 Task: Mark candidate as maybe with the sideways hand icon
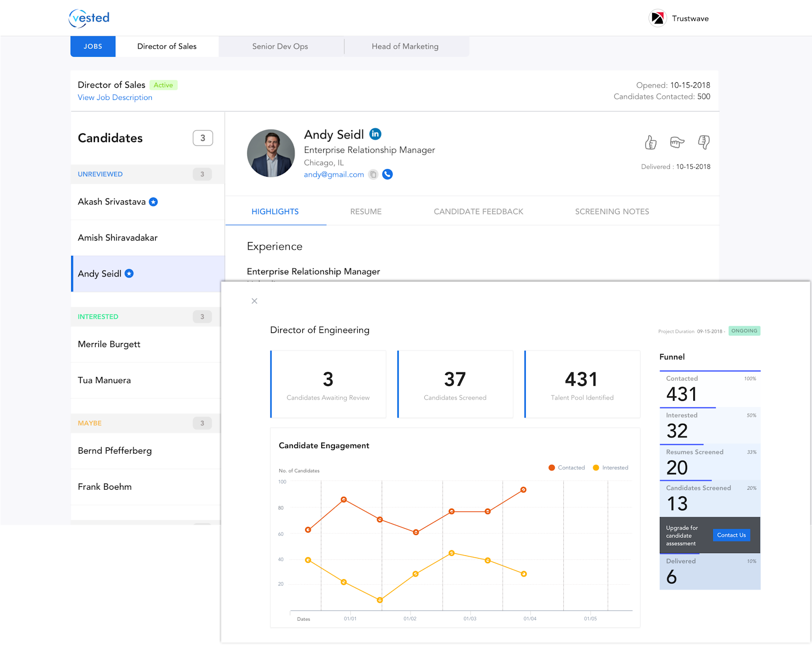[x=677, y=143]
